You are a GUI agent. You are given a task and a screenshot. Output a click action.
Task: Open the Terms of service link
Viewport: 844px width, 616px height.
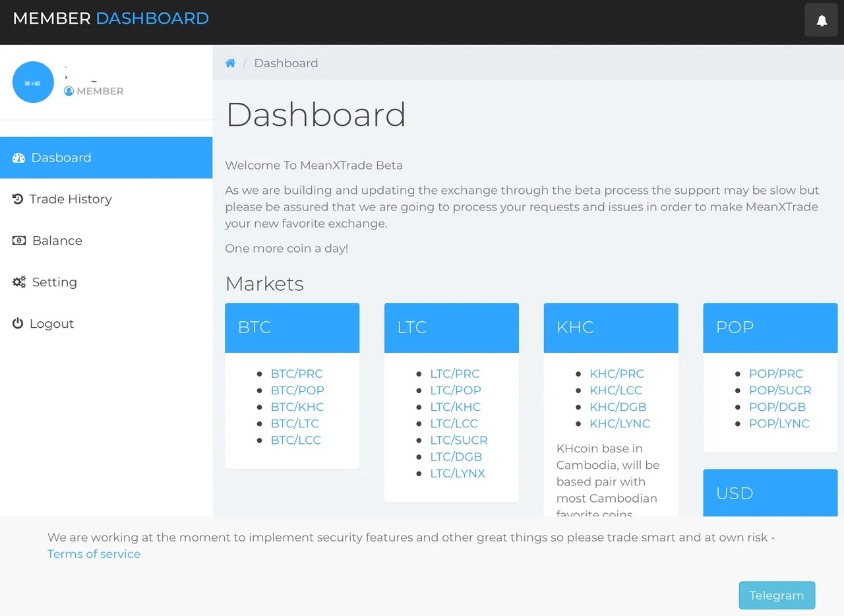pyautogui.click(x=94, y=554)
